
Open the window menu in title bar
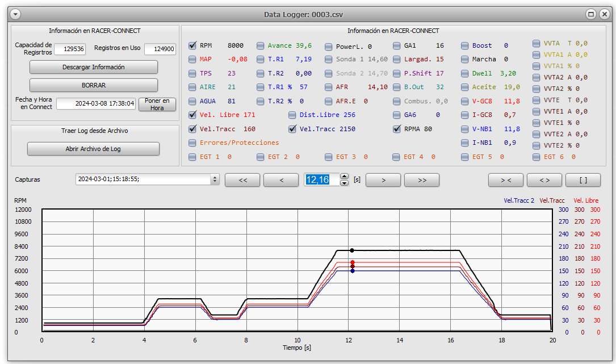pyautogui.click(x=15, y=14)
